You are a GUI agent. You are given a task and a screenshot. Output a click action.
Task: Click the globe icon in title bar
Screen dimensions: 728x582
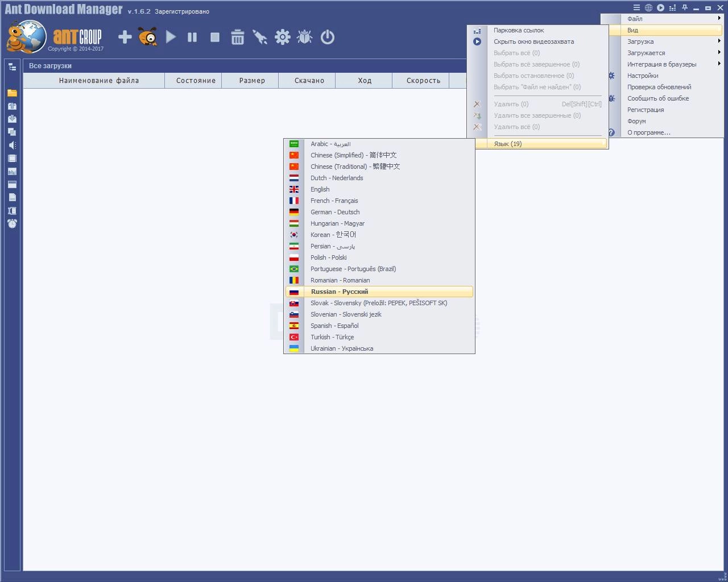[x=648, y=7]
